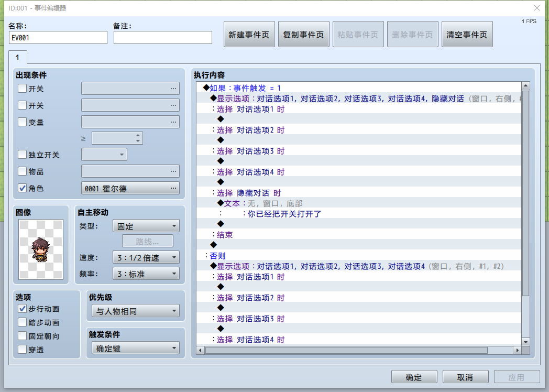
Task: Select the 选择 隐藏对话 时 line
Action: [x=359, y=193]
